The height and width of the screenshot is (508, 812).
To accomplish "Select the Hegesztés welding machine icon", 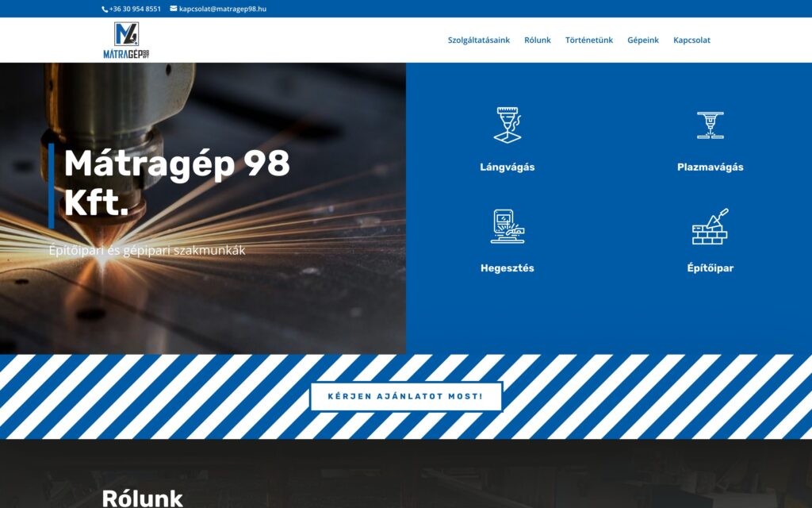I will tap(507, 226).
